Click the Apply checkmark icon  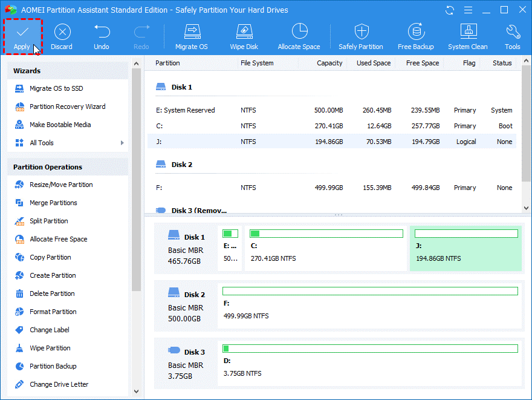click(22, 31)
